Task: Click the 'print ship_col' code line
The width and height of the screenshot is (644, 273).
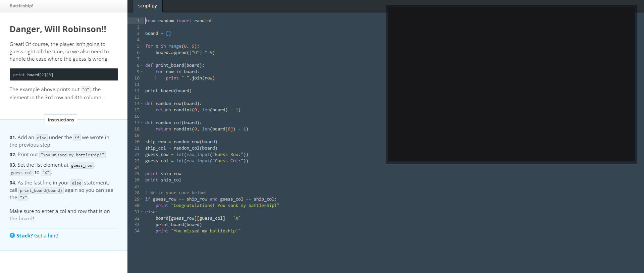Action: pos(163,180)
